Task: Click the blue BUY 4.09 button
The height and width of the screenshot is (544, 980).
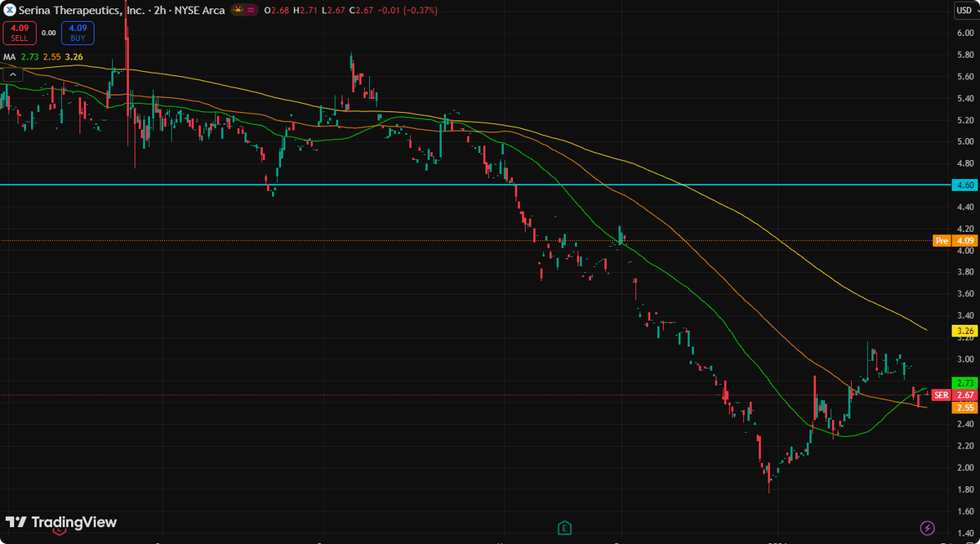Action: (x=78, y=33)
